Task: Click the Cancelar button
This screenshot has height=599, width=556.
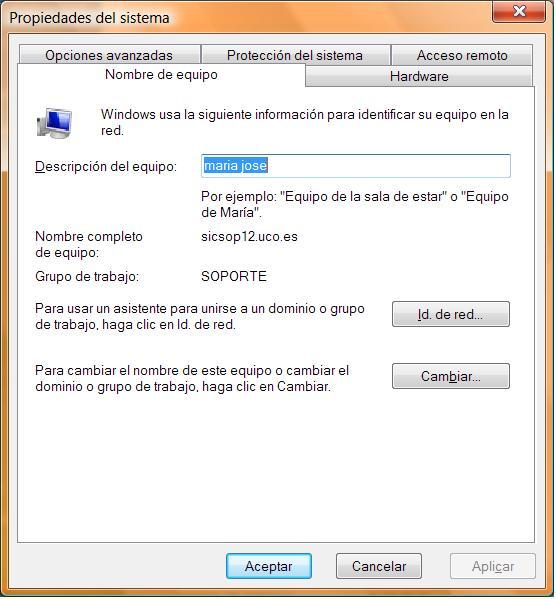Action: click(x=379, y=567)
